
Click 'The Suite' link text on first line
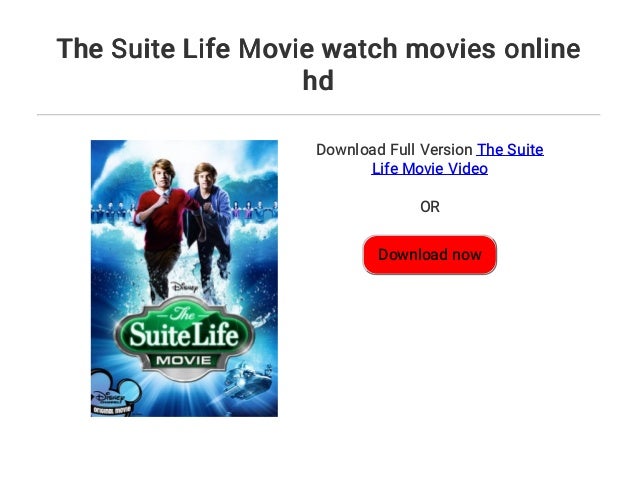pyautogui.click(x=510, y=150)
